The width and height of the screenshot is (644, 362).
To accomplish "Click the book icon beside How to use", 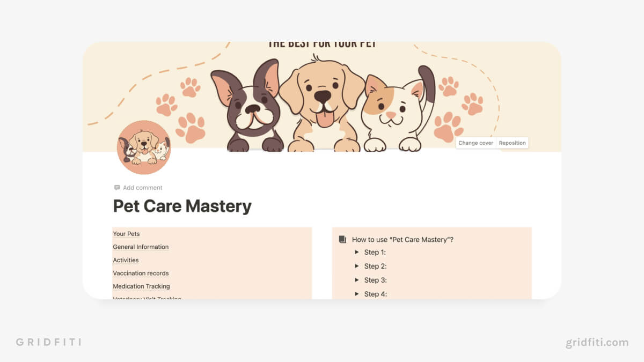I will coord(342,240).
